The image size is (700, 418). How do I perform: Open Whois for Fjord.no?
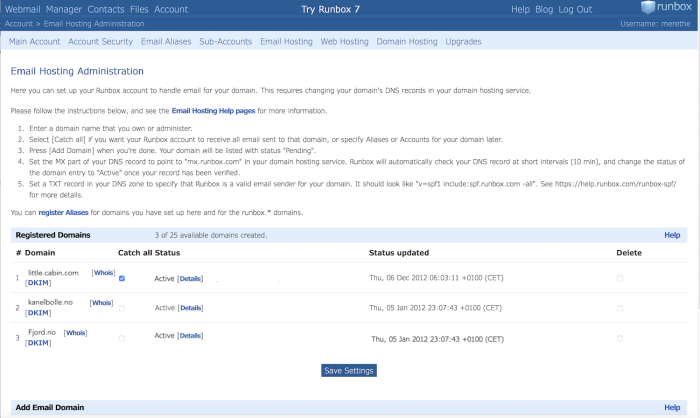tap(75, 333)
